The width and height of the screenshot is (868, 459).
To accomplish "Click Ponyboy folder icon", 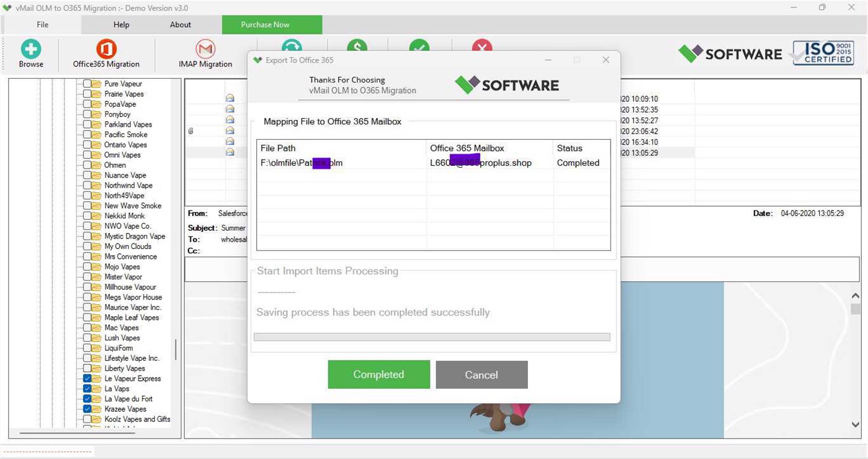I will tap(97, 114).
